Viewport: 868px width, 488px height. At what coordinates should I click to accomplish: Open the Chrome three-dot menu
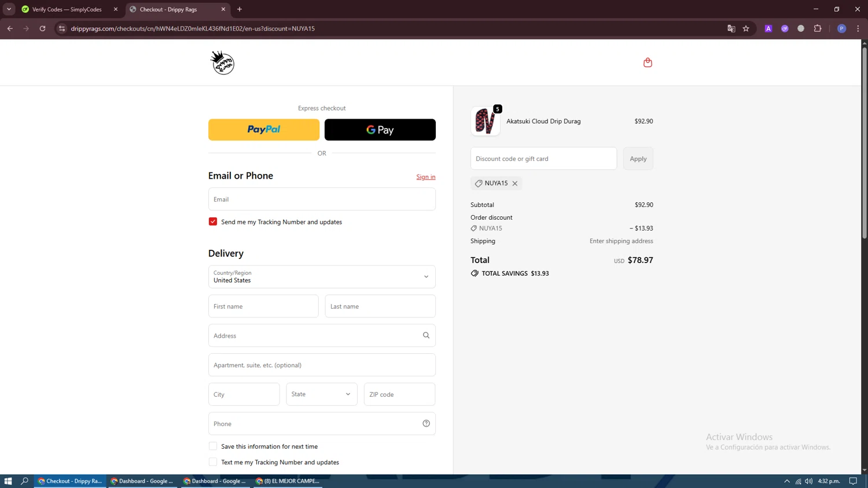pos(858,28)
